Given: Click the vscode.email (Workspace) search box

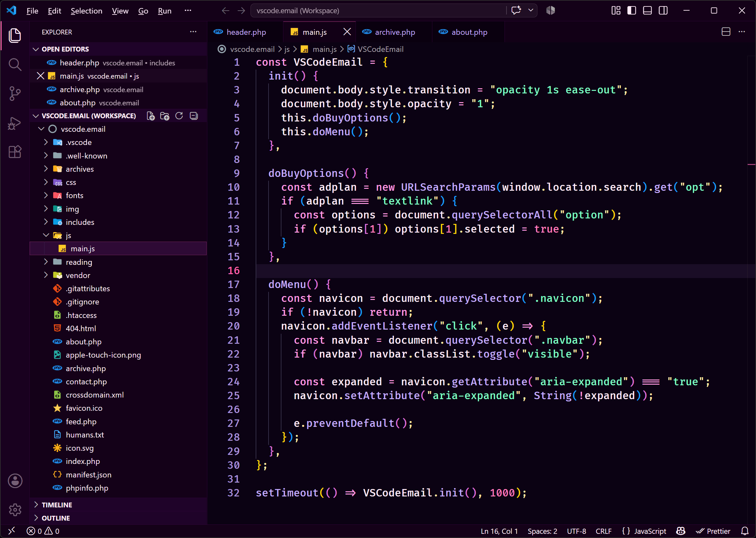Looking at the screenshot, I should coord(378,11).
